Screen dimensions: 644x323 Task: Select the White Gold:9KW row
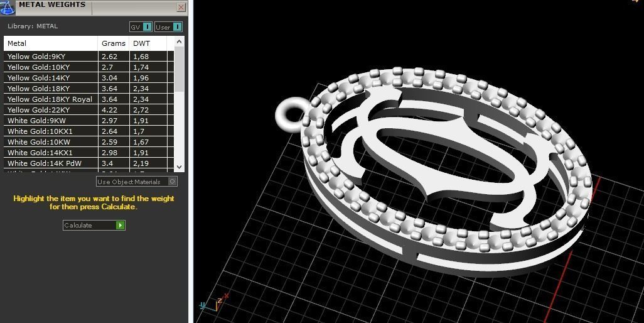89,121
